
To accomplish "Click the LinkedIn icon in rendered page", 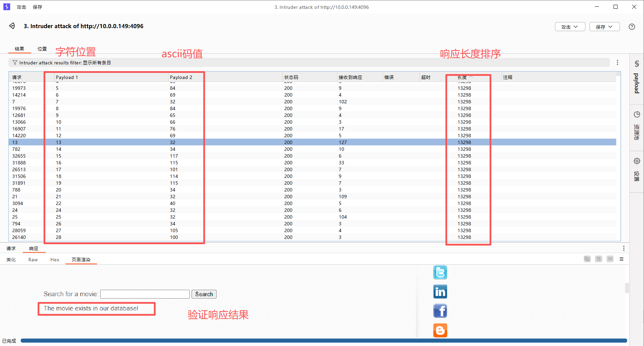I will coord(440,292).
